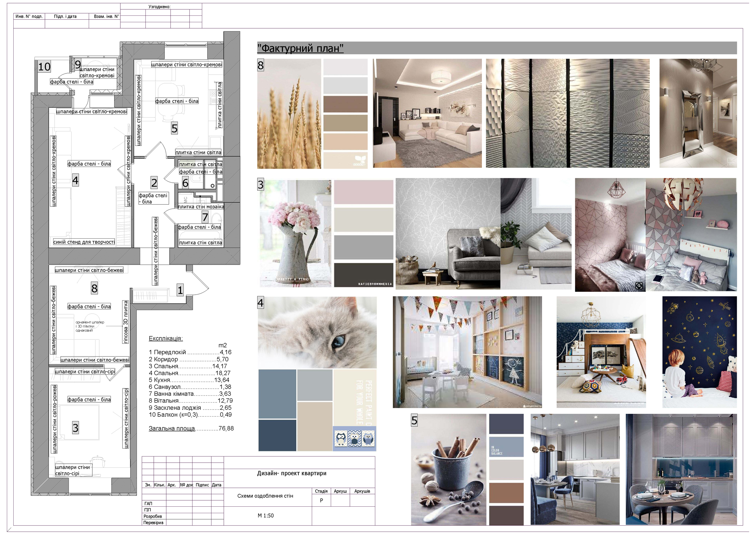Pick the dark charcoal swatch labeled KATIEBROWNMEDIA
The image size is (756, 534).
363,275
